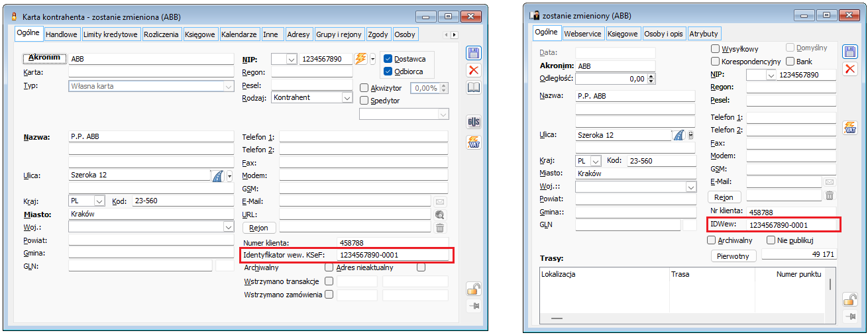This screenshot has width=868, height=335.
Task: Save the address window with the diskette icon
Action: pyautogui.click(x=849, y=52)
